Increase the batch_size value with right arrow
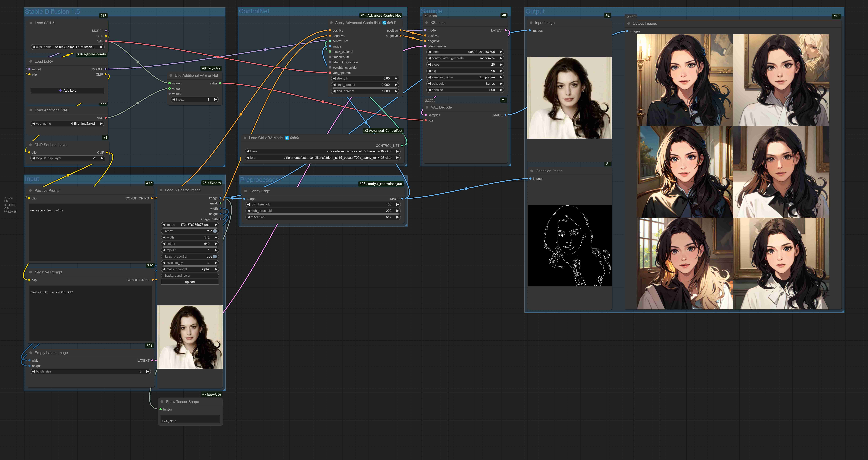The width and height of the screenshot is (868, 460). point(148,371)
